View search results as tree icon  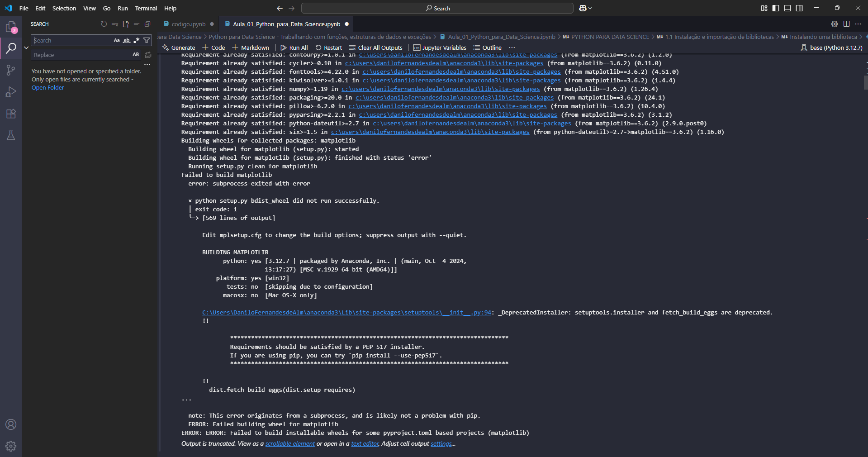tap(137, 24)
